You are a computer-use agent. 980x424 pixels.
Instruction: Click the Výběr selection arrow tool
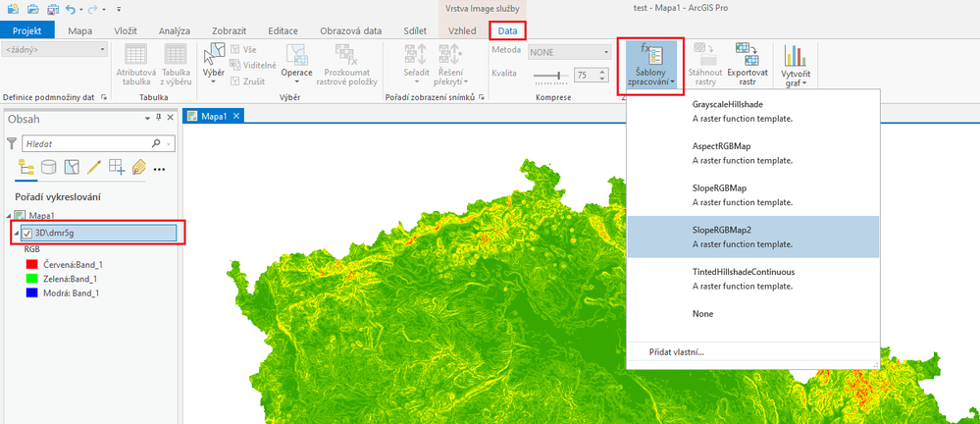click(x=215, y=65)
